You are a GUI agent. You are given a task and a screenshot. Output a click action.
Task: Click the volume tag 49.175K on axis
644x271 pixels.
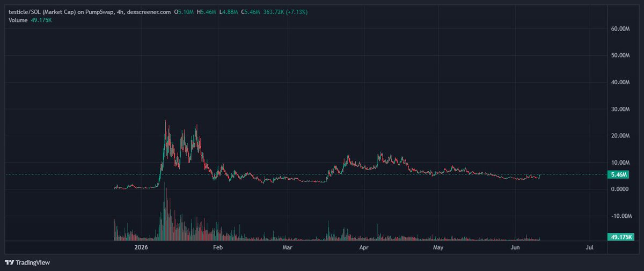point(622,237)
